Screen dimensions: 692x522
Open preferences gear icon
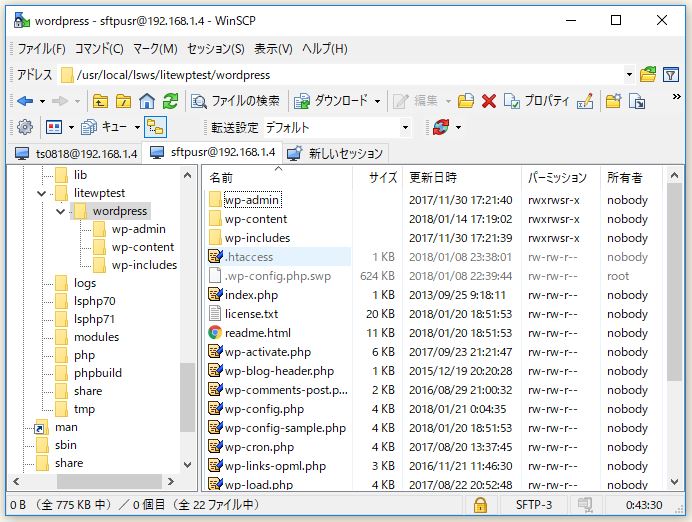tap(25, 128)
